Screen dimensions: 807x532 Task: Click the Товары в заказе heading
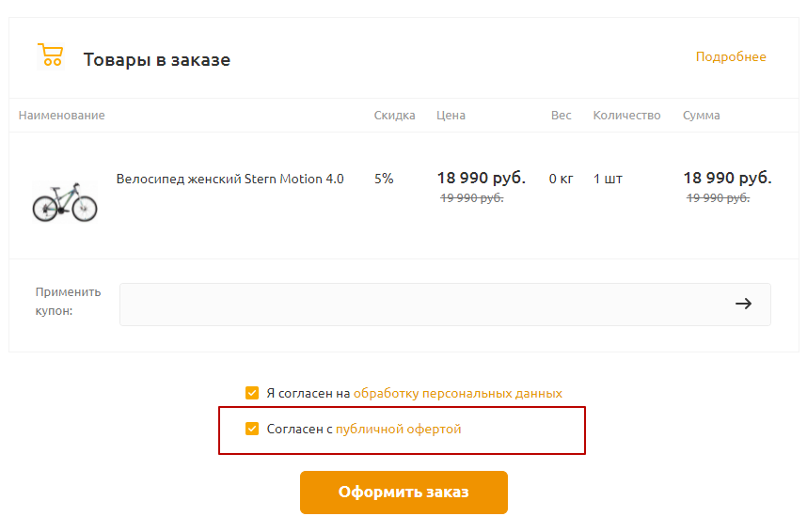pos(157,59)
